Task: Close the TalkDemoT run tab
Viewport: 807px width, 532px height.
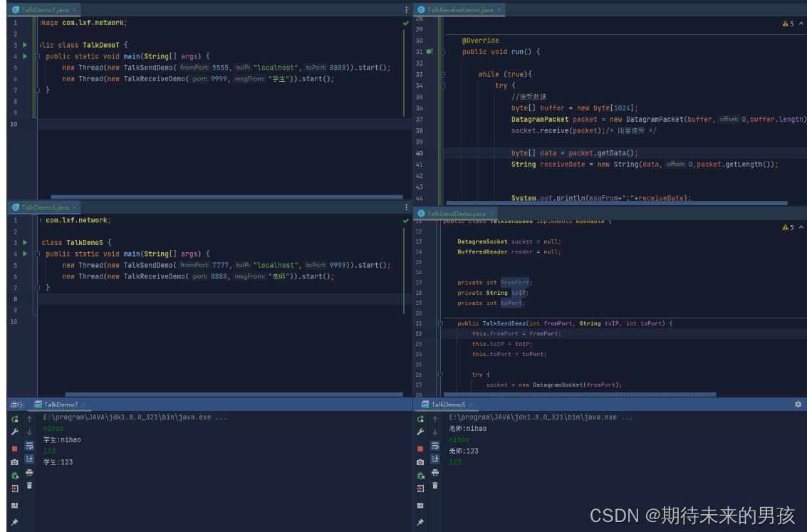Action: click(84, 405)
